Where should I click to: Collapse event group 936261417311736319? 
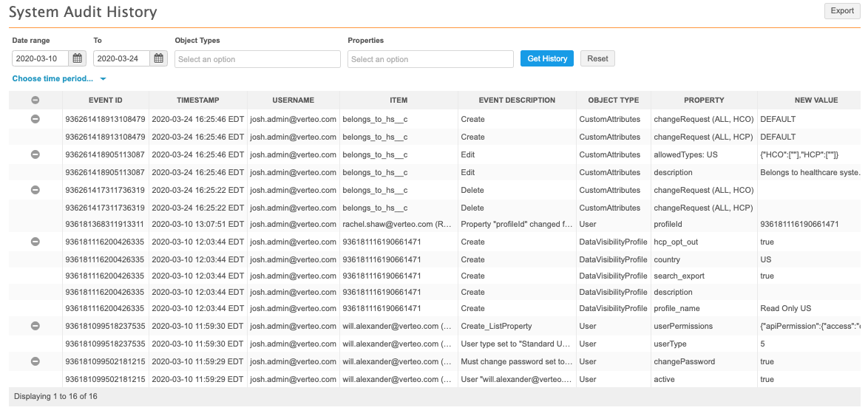[35, 190]
